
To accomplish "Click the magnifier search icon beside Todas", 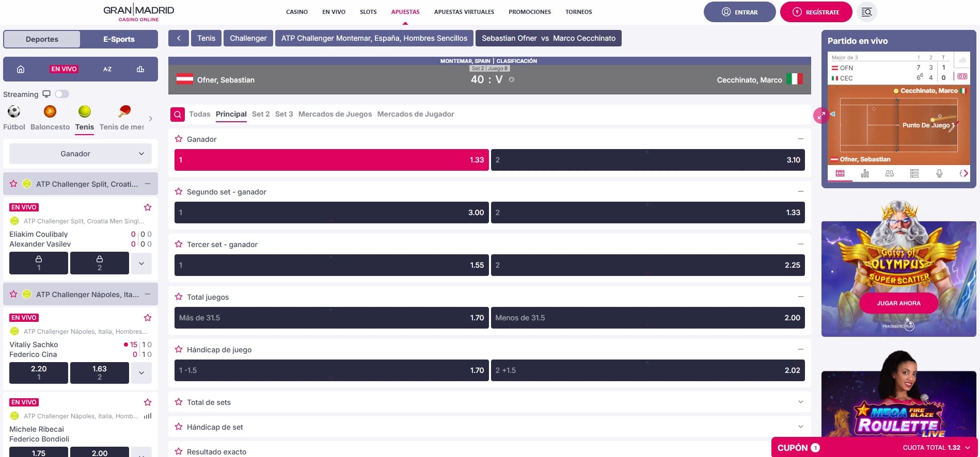I will (178, 115).
